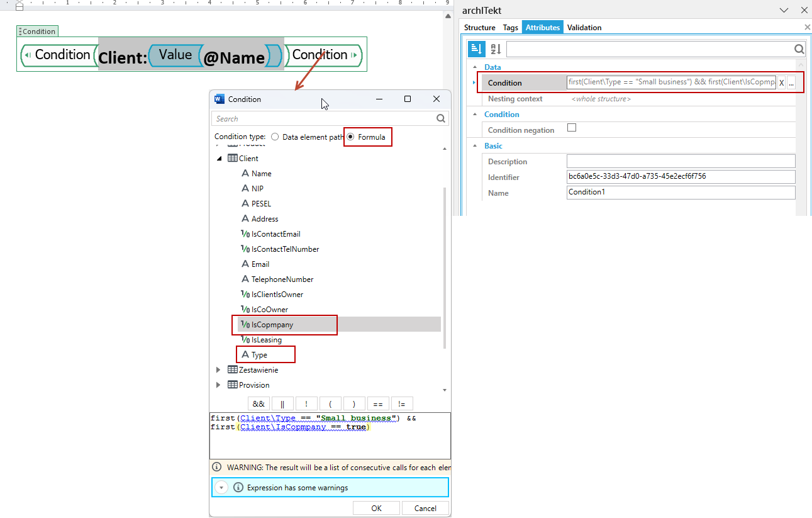812x518 pixels.
Task: Cancel the Condition dialog
Action: pyautogui.click(x=425, y=508)
